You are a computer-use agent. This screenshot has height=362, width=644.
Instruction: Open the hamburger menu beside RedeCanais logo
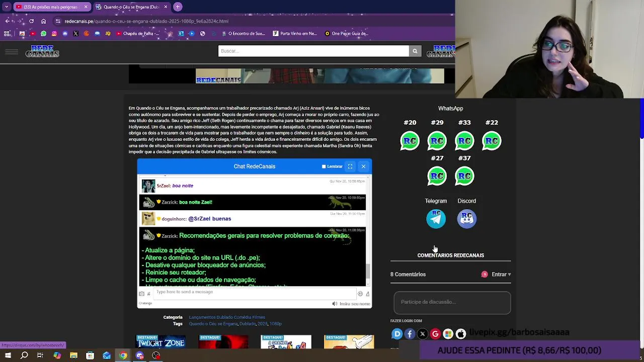pyautogui.click(x=12, y=52)
